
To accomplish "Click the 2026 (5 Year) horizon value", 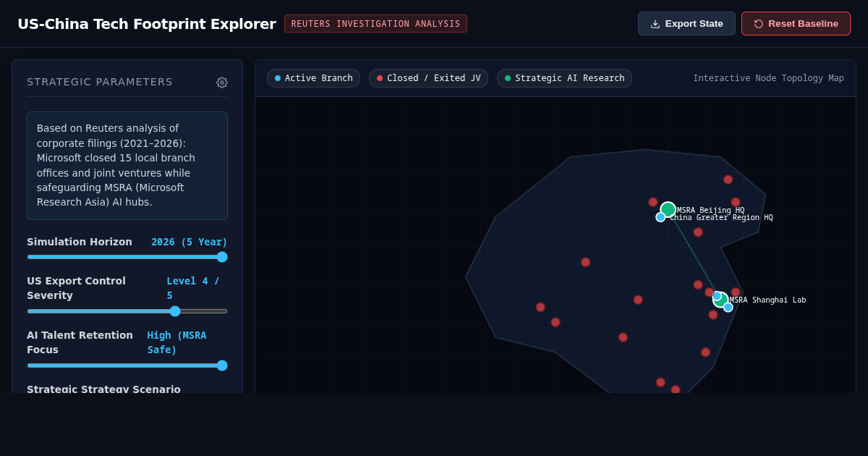I will 189,242.
